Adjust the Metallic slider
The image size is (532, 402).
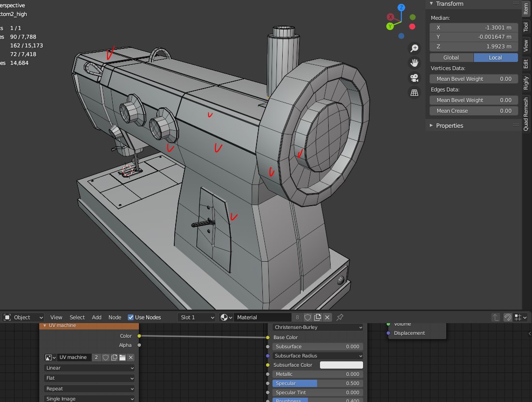coord(318,374)
